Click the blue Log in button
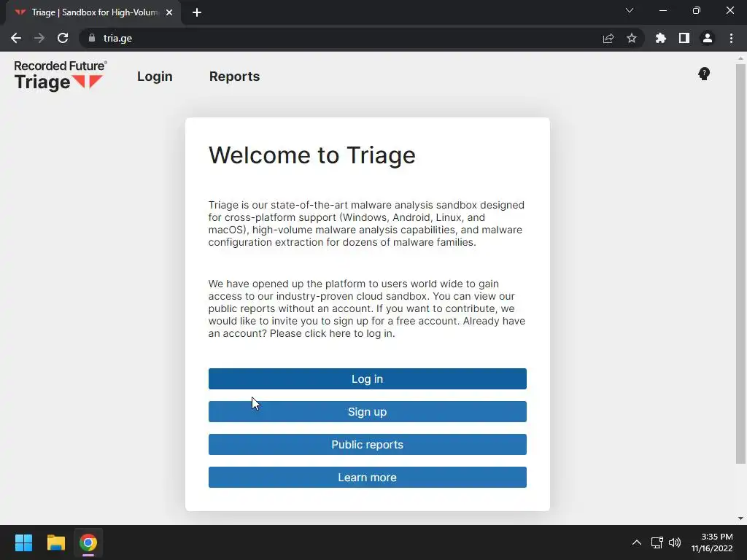 (368, 378)
